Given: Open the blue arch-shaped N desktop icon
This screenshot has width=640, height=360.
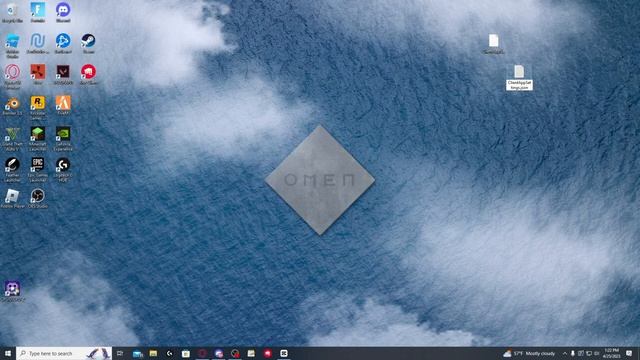Looking at the screenshot, I should [x=38, y=43].
